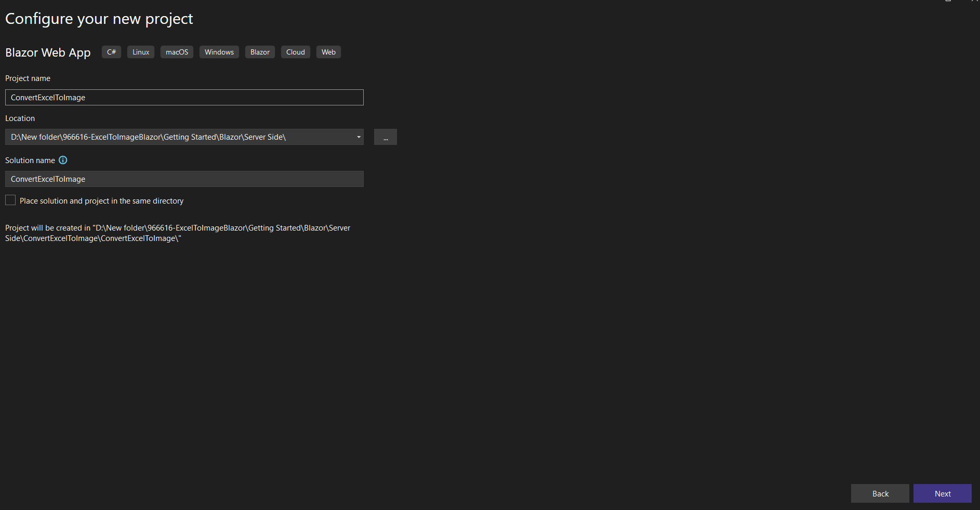The height and width of the screenshot is (510, 980).
Task: Click the browse ellipsis button for Location
Action: 385,137
